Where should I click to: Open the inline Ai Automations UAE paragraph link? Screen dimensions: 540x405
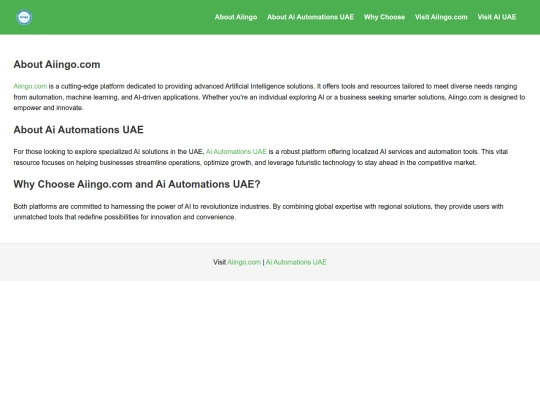coord(236,152)
